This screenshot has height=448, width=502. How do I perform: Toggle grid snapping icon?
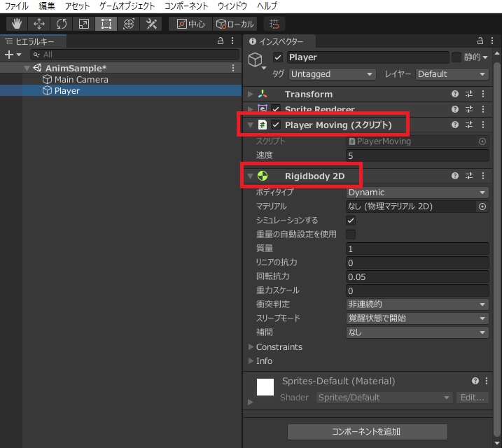pos(274,24)
